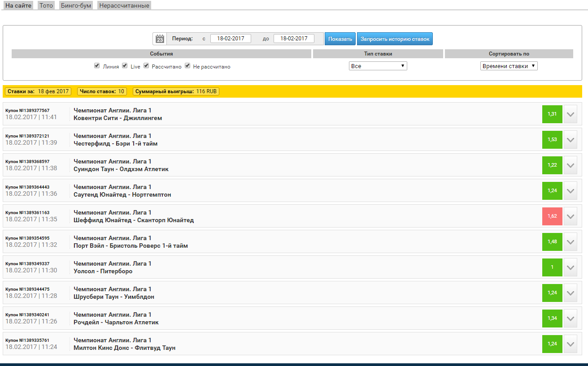Image resolution: width=588 pixels, height=366 pixels.
Task: Expand the Шеффилд Юнайтед coupon details
Action: click(x=570, y=216)
